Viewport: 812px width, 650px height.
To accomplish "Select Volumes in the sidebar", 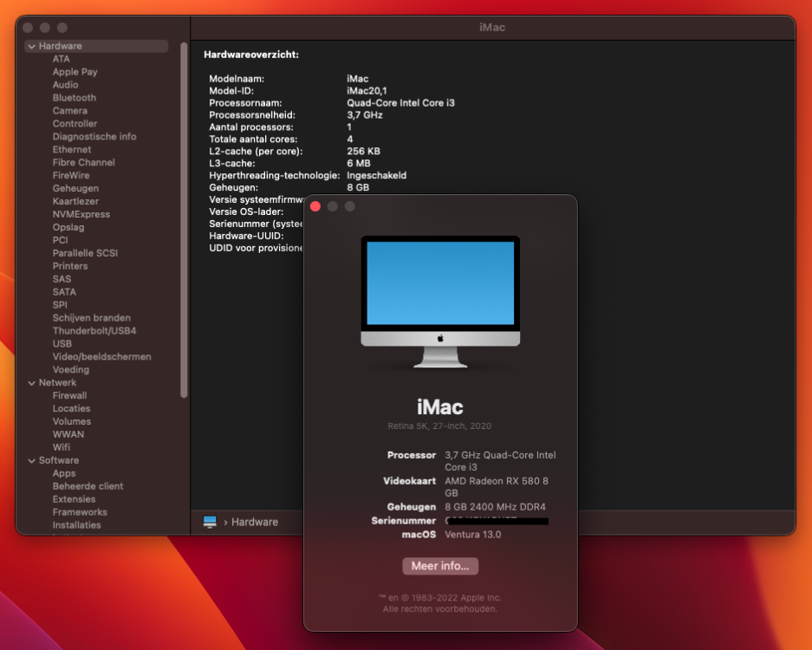I will pos(71,421).
